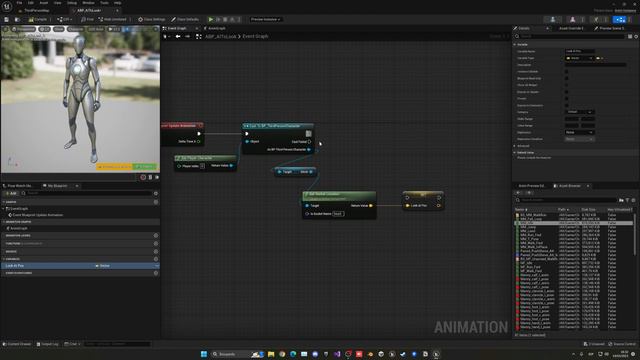Open the Edit menu
This screenshot has width=640, height=360.
click(31, 3)
